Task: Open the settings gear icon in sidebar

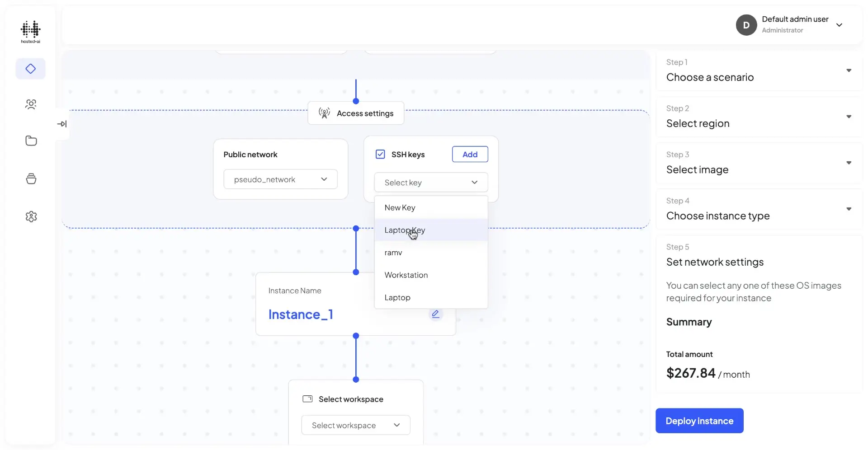Action: (30, 216)
